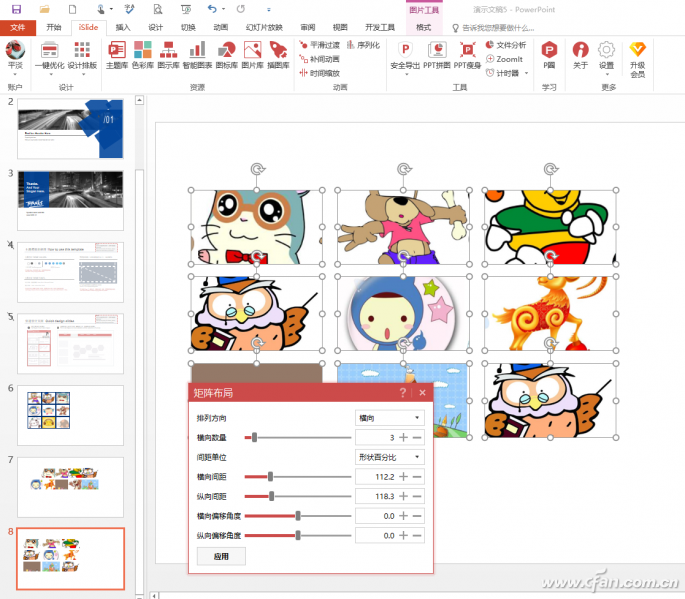
Task: Click 文件分析 file analysis
Action: point(506,45)
